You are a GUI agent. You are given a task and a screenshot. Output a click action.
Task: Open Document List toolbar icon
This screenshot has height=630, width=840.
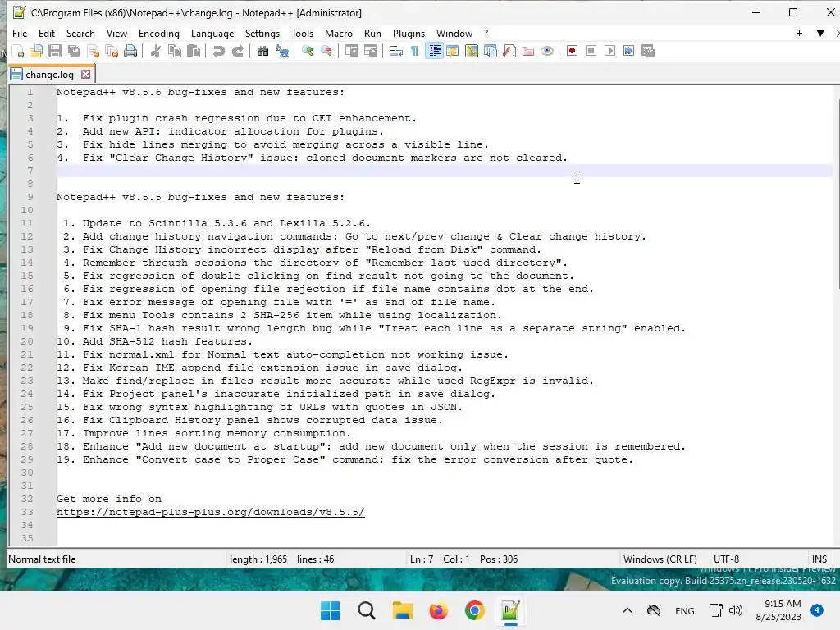(x=491, y=51)
